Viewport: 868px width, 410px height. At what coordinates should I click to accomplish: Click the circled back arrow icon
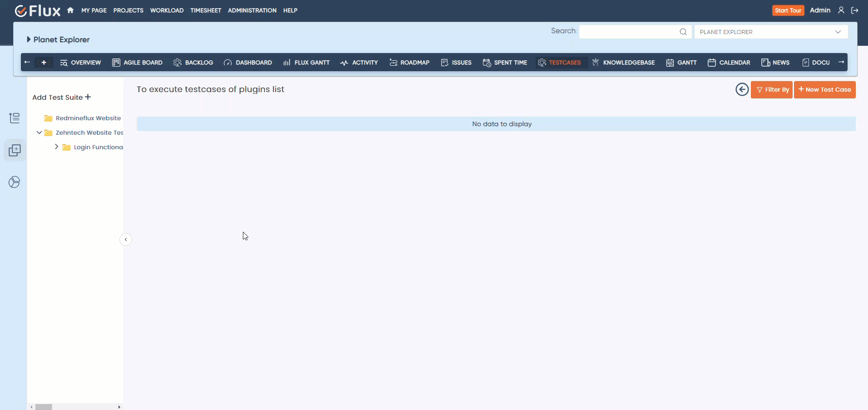click(742, 90)
